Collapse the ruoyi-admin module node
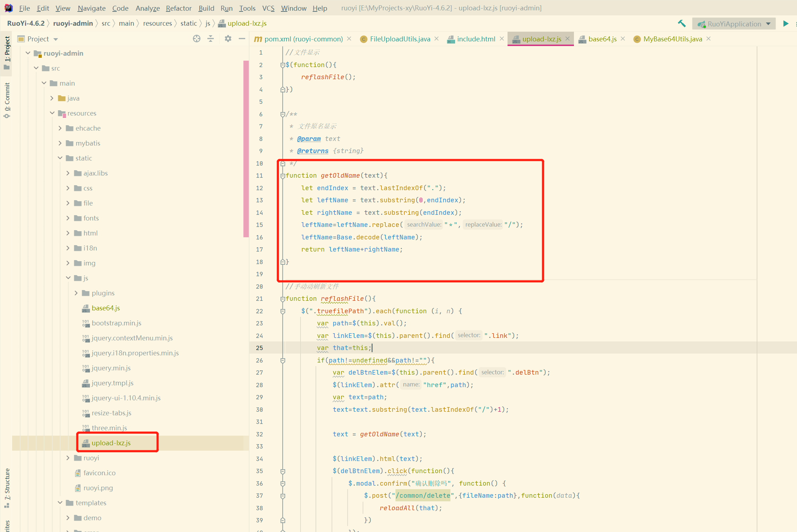 (28, 53)
